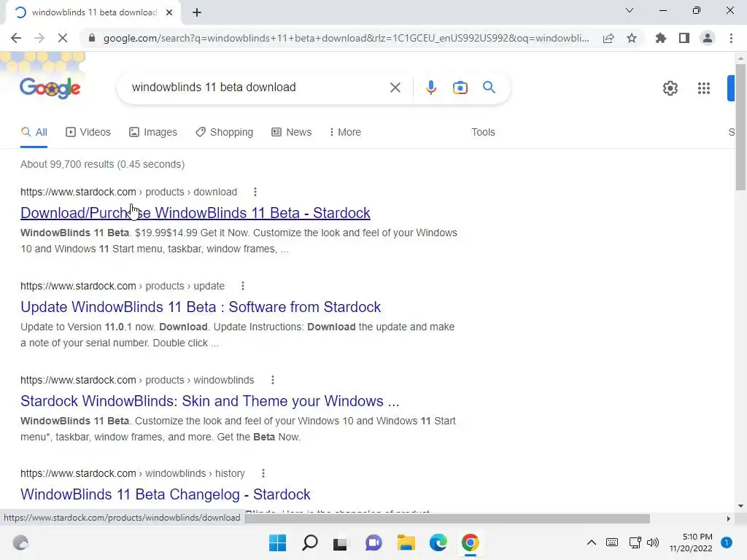
Task: Open options for products › windowblinds result
Action: pos(273,380)
